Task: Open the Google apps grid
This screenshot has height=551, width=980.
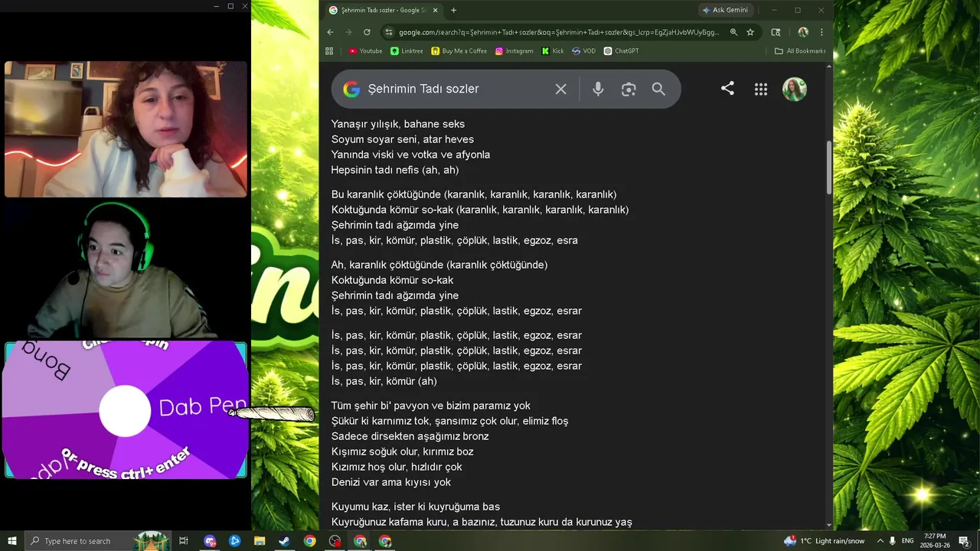Action: coord(761,89)
